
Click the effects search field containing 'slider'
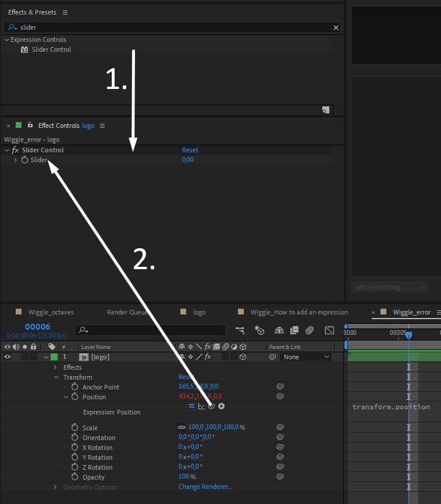[172, 27]
